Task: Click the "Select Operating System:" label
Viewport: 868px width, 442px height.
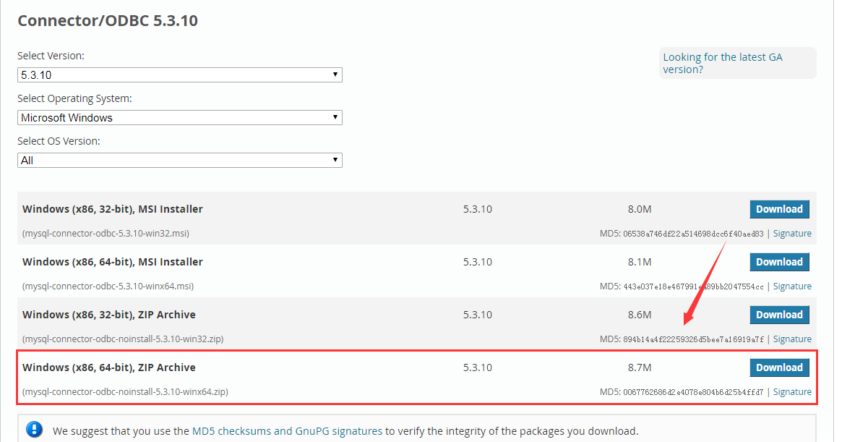Action: coord(74,98)
